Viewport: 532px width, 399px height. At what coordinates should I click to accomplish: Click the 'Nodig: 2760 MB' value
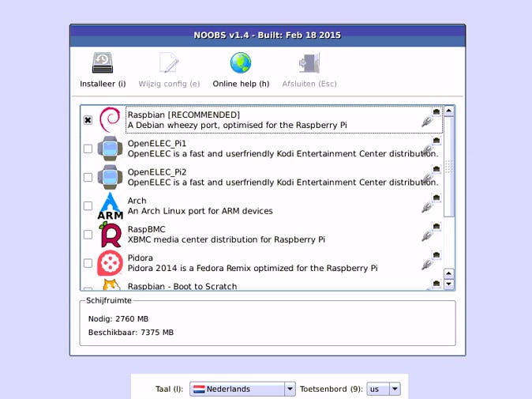point(118,319)
